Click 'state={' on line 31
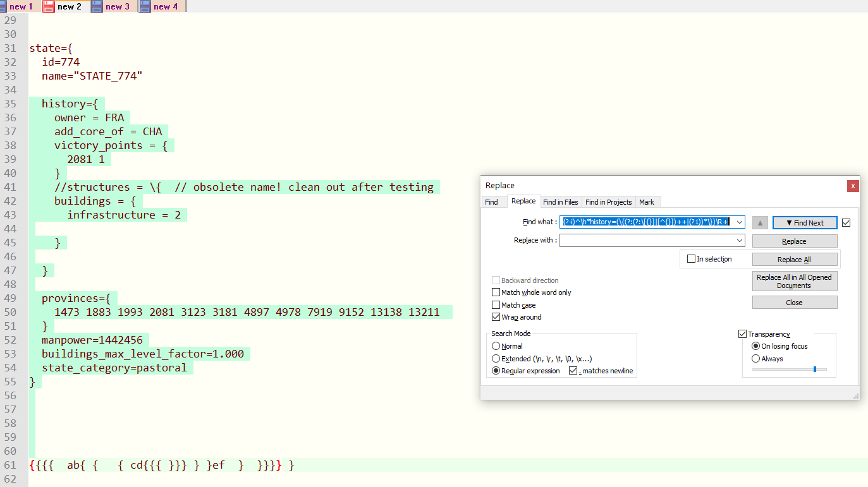868x487 pixels. (51, 48)
